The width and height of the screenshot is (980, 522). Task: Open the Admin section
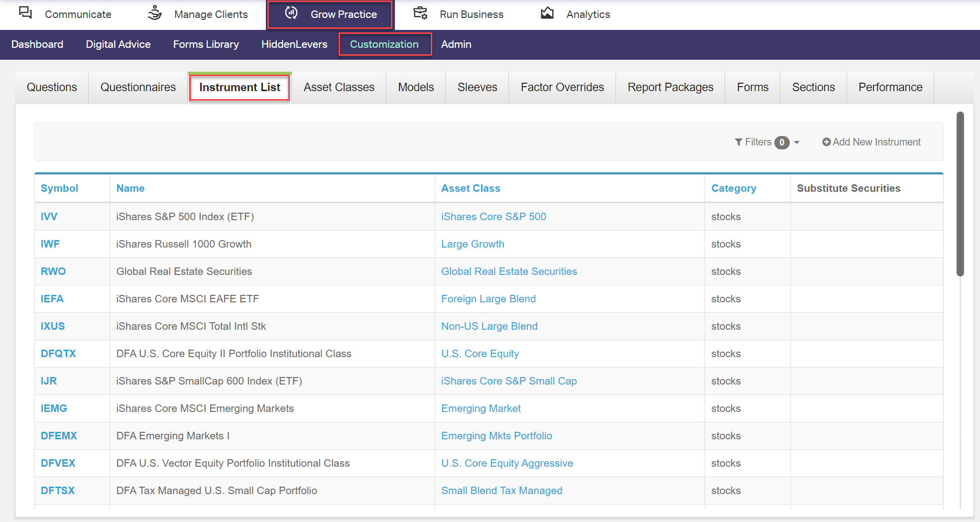click(x=456, y=44)
